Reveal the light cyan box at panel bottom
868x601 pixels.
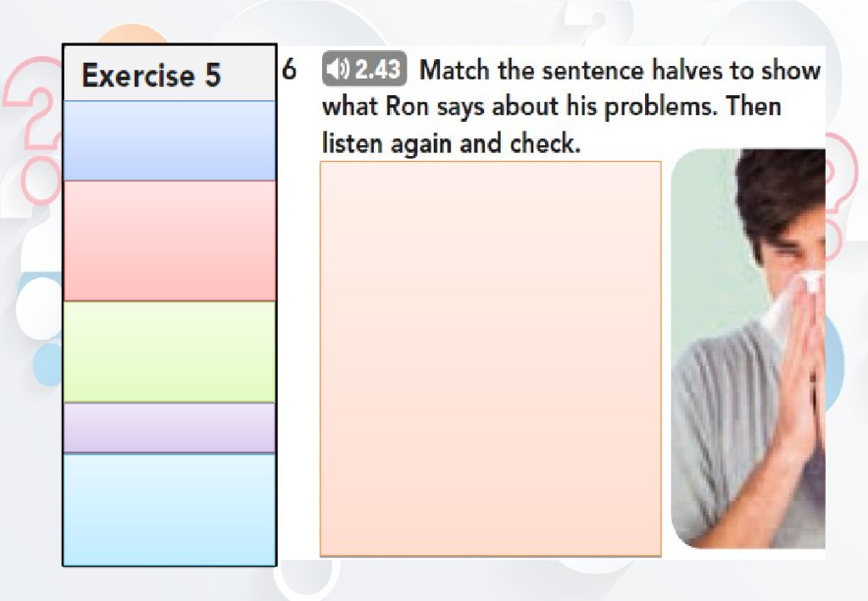click(170, 509)
